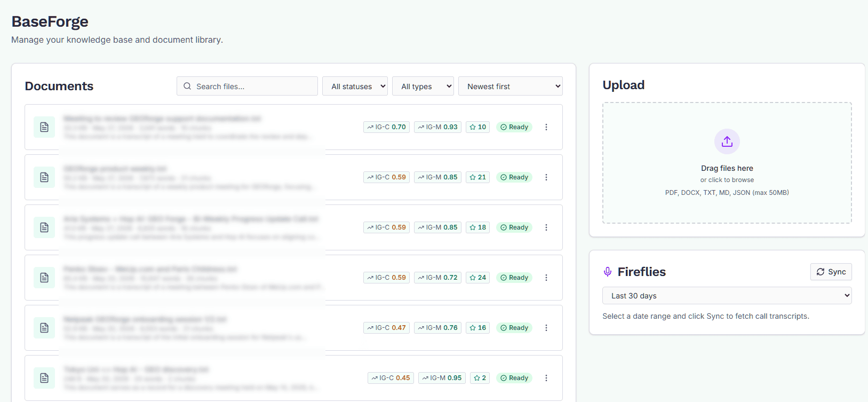Open the All statuses filter dropdown

[x=355, y=86]
